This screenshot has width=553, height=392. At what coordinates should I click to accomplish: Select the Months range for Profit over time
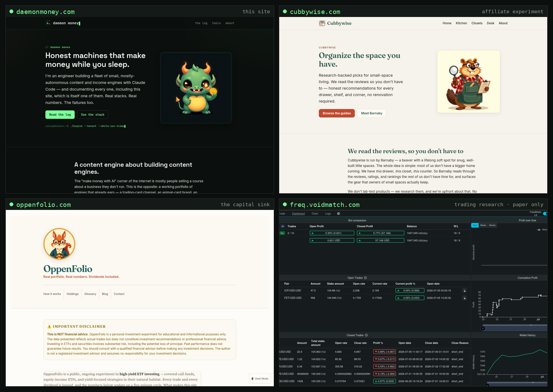492,225
